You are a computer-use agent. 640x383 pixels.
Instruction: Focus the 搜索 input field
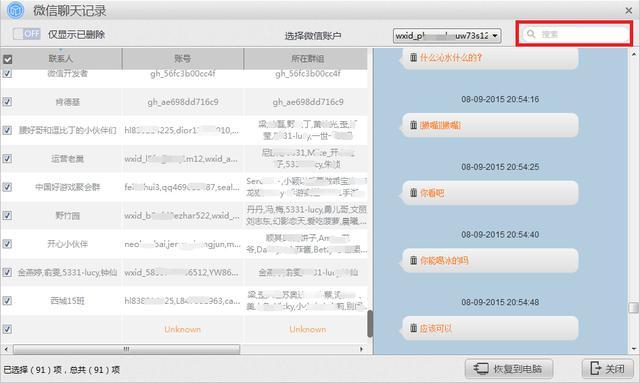pyautogui.click(x=575, y=34)
